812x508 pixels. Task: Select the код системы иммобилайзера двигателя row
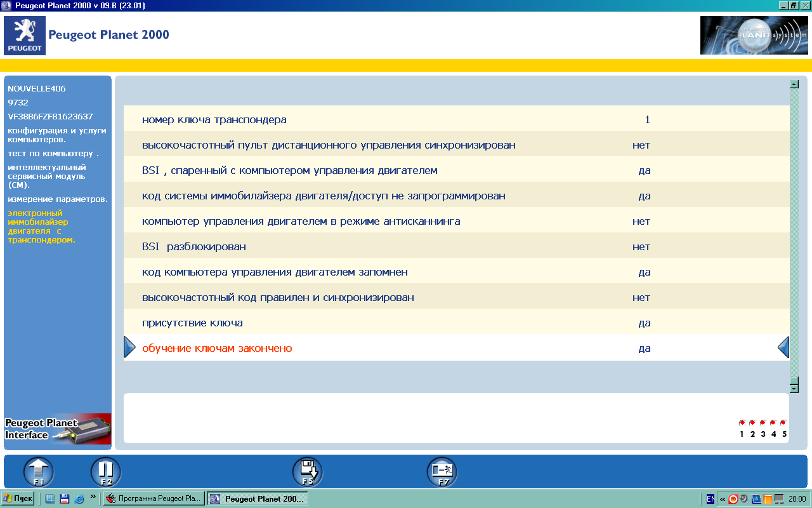point(457,196)
